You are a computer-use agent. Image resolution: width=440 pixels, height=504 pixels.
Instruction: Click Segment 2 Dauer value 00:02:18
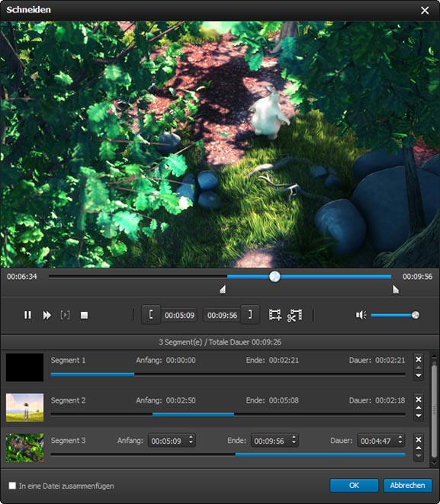click(x=390, y=400)
